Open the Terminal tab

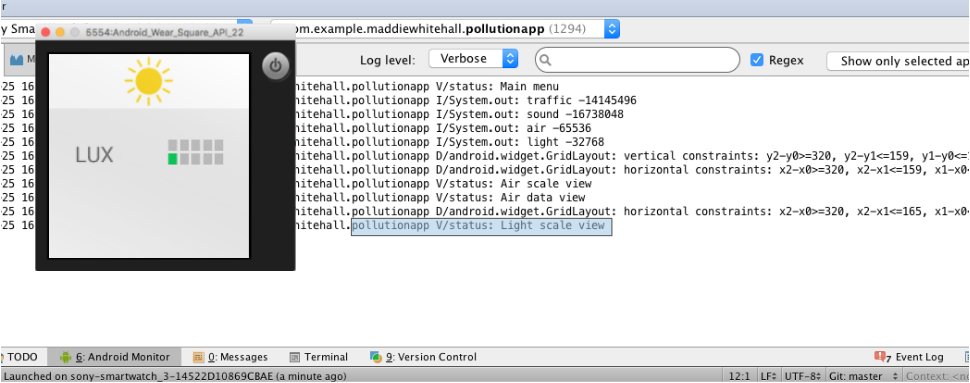click(x=319, y=357)
